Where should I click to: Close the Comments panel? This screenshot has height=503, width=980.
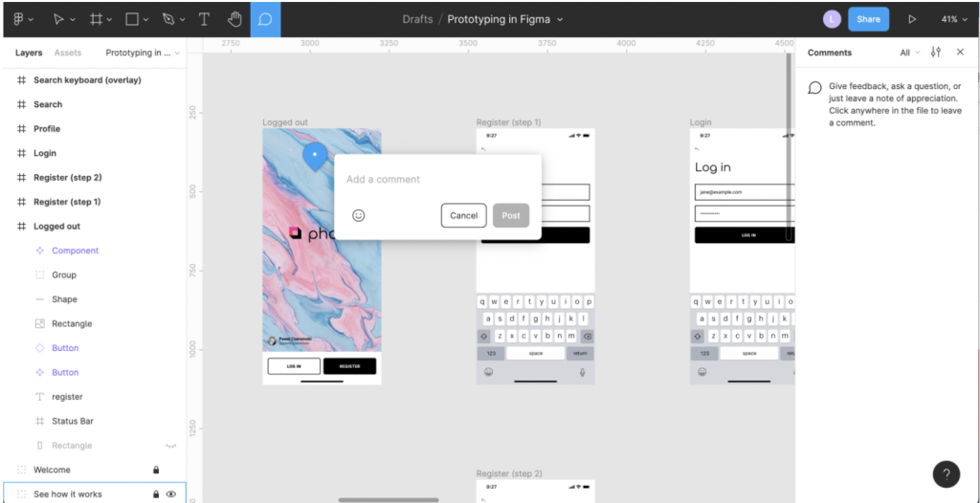click(x=960, y=53)
